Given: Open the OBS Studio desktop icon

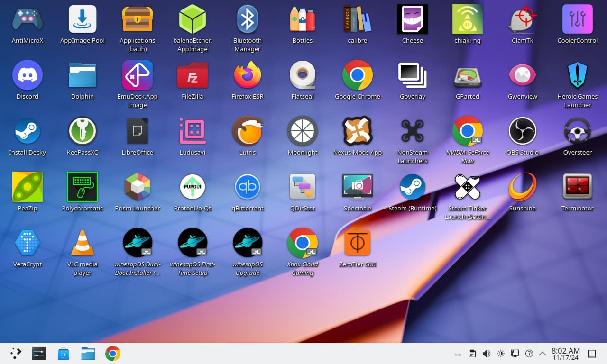Looking at the screenshot, I should pos(522,131).
